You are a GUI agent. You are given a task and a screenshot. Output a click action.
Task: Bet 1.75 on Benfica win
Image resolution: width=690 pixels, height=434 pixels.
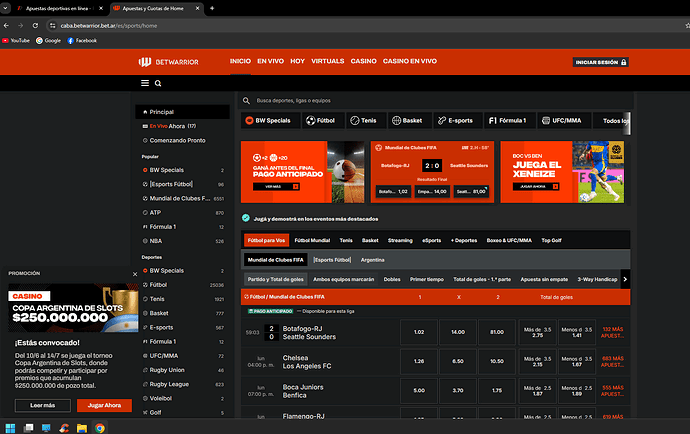coord(497,390)
